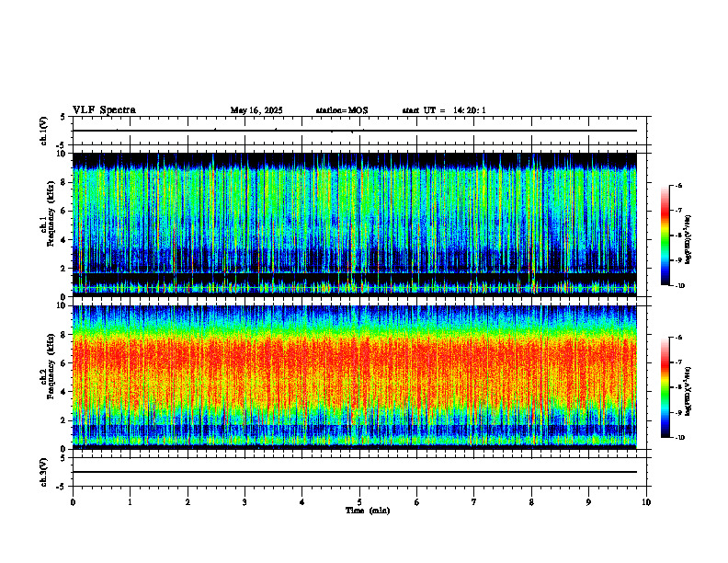This screenshot has width=728, height=563.
Task: Click ch.1(V) axis tick "-5"
Action: pos(63,145)
